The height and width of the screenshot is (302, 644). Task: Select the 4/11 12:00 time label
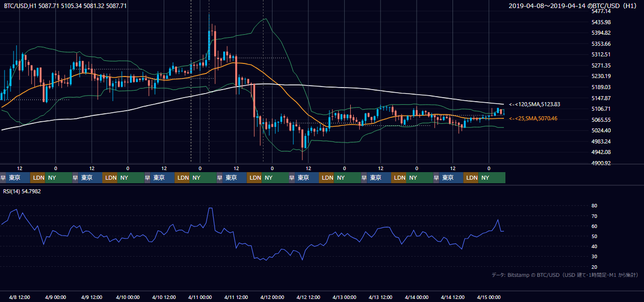(x=237, y=297)
